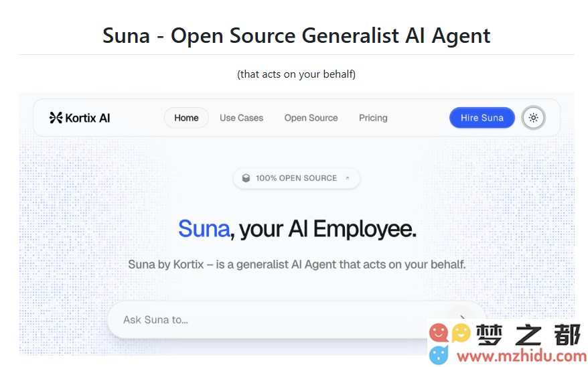Select the Home nav tab
588x367 pixels.
(x=186, y=118)
